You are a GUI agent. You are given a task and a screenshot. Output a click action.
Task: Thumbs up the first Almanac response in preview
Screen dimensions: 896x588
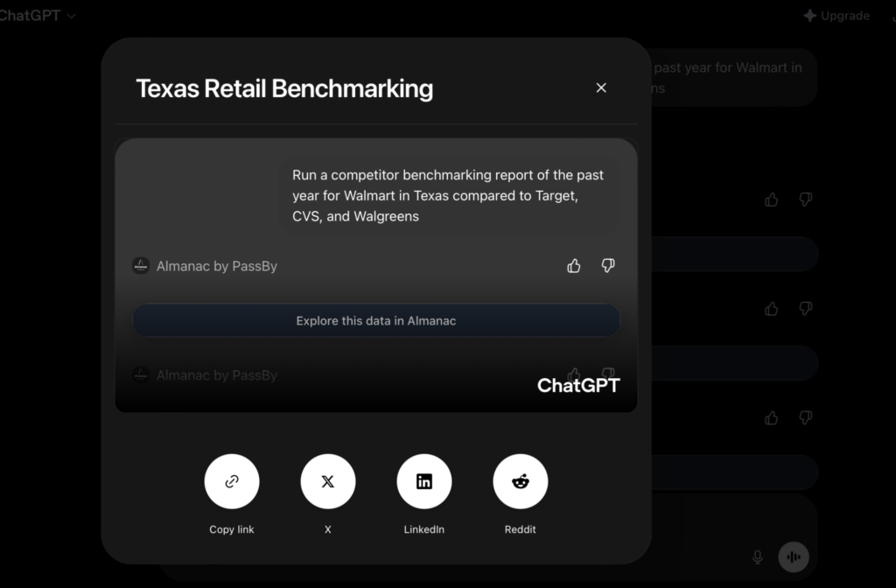[x=574, y=266]
